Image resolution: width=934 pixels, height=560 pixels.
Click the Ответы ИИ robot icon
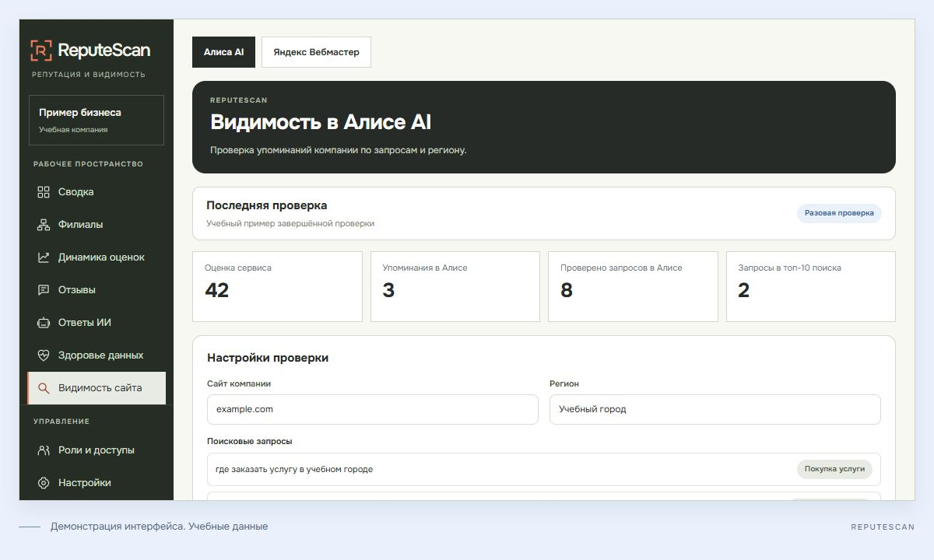44,323
